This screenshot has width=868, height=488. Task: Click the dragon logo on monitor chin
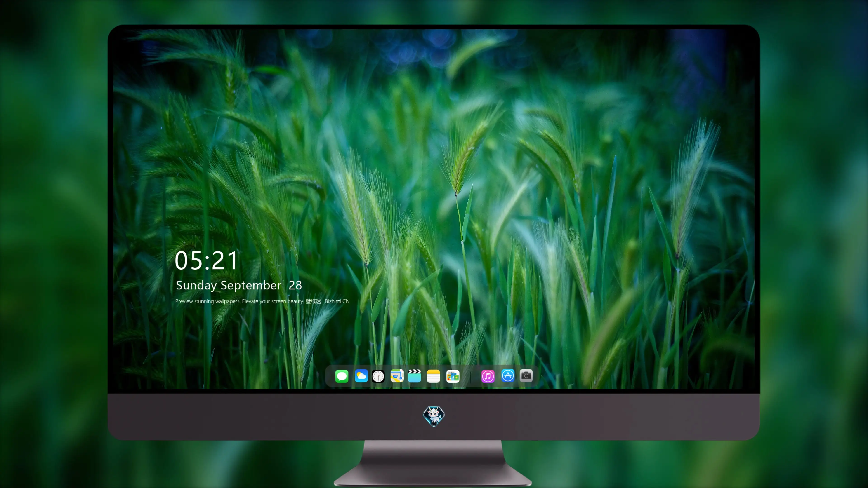(x=434, y=416)
